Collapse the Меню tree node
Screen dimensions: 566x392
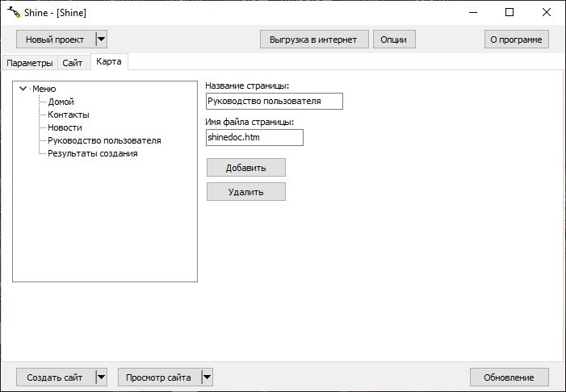point(23,89)
